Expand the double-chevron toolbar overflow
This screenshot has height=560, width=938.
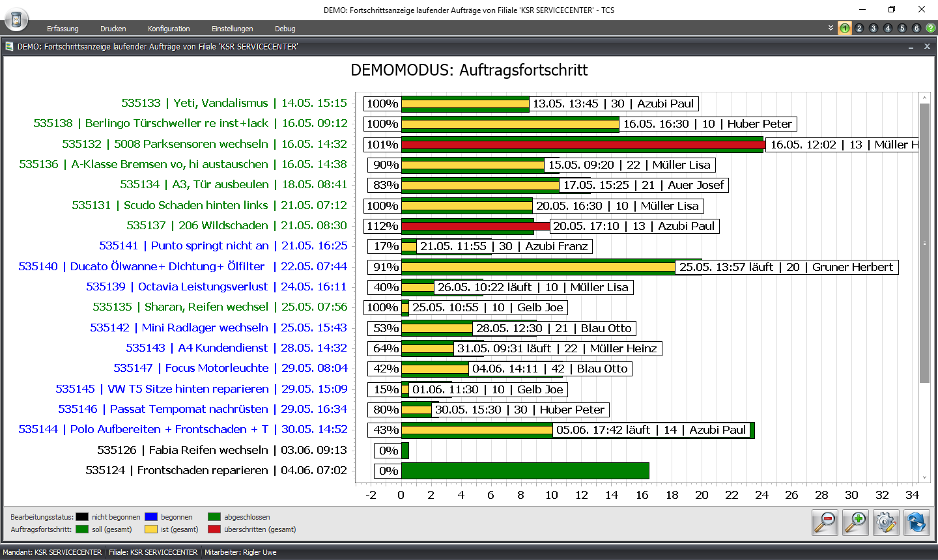tap(831, 28)
